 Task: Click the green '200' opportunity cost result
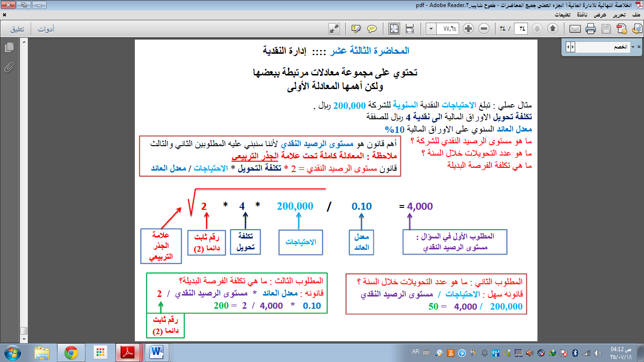221,306
